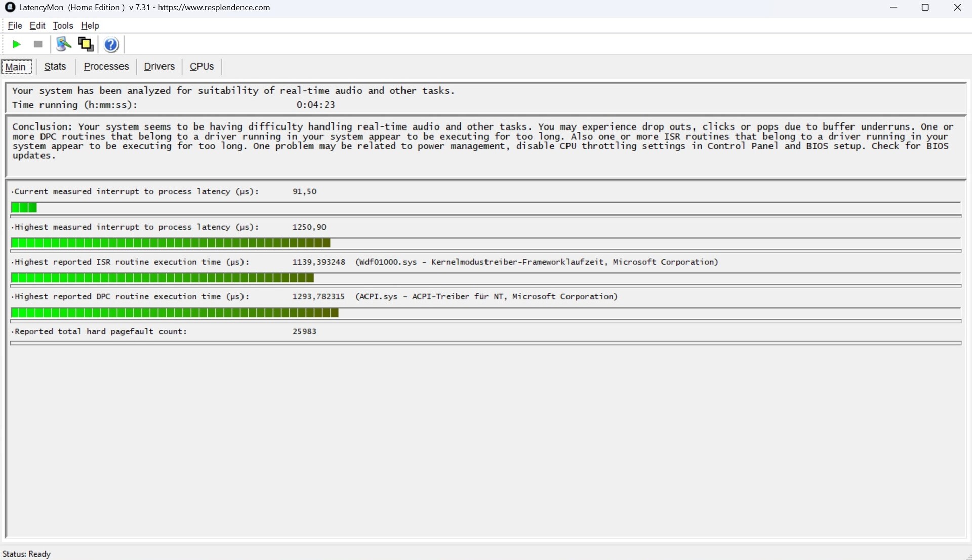The height and width of the screenshot is (560, 972).
Task: Switch to the Drivers tab
Action: tap(159, 67)
